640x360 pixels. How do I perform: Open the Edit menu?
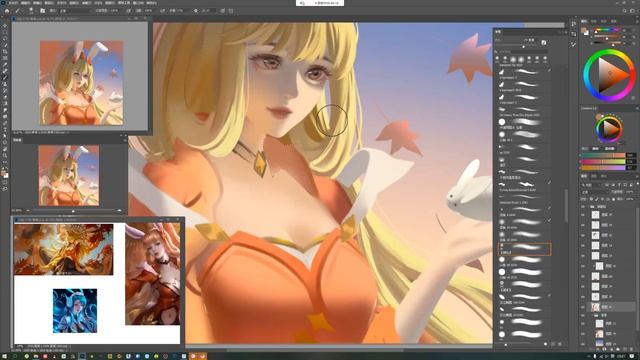[26, 3]
